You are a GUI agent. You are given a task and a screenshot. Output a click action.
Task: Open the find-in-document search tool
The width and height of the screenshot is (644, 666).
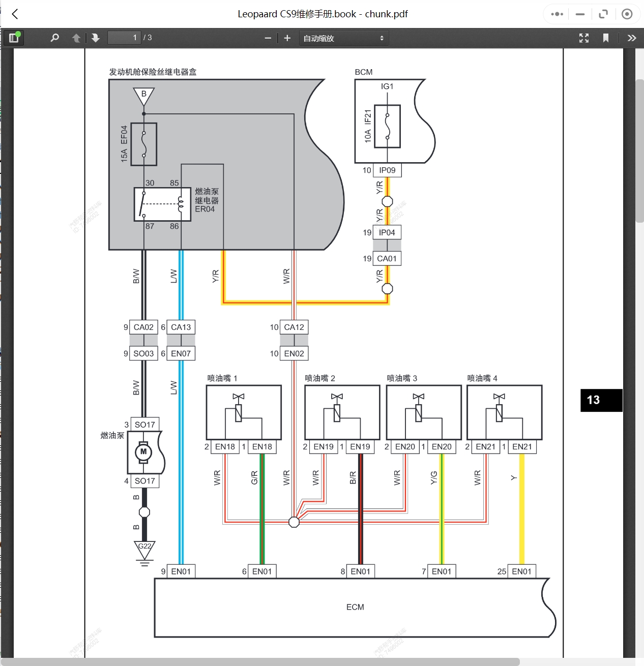55,38
